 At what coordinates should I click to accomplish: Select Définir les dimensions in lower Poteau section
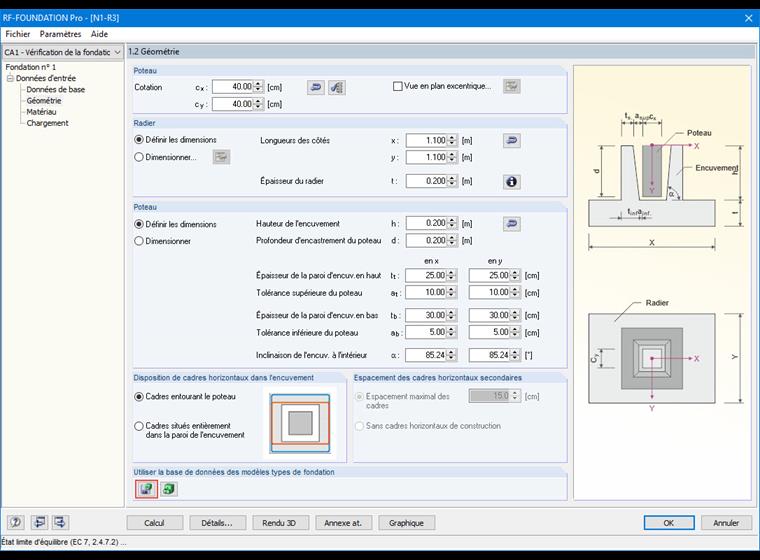[x=139, y=224]
